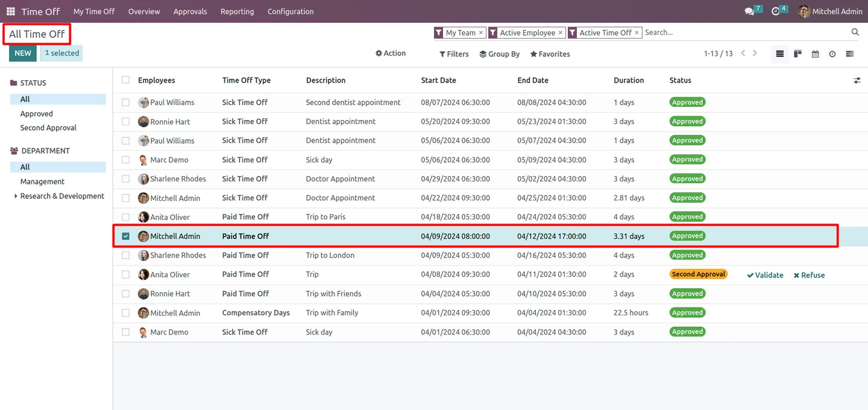Open the Favorites dropdown
The height and width of the screenshot is (410, 868).
point(550,54)
